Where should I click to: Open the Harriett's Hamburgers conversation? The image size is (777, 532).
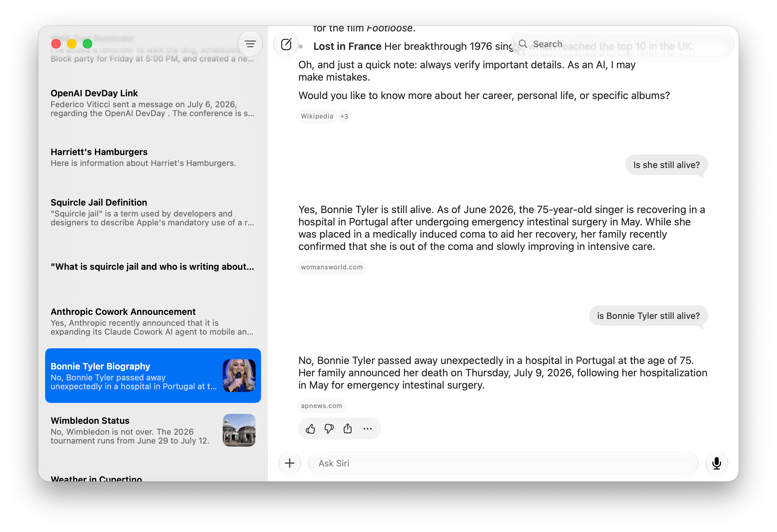pyautogui.click(x=153, y=157)
